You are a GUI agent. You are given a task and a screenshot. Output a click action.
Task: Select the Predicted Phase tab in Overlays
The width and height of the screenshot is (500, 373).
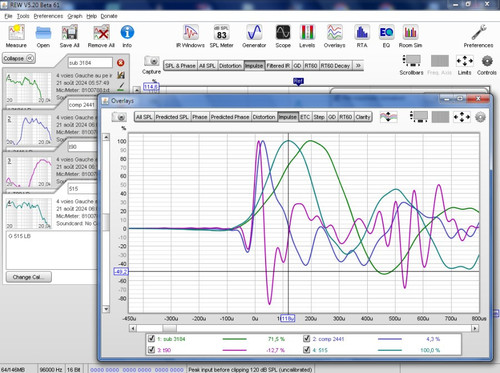coord(230,117)
